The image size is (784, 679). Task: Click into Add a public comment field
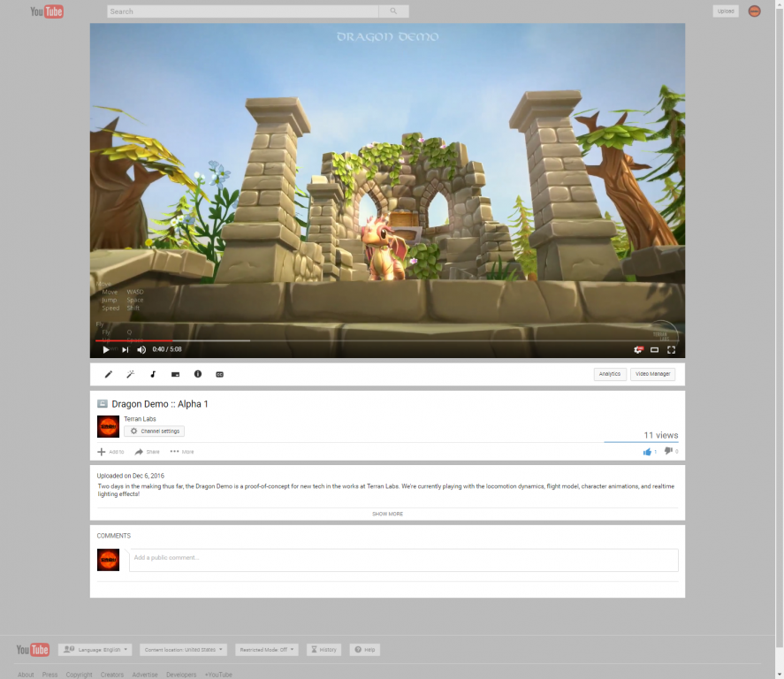click(x=404, y=560)
